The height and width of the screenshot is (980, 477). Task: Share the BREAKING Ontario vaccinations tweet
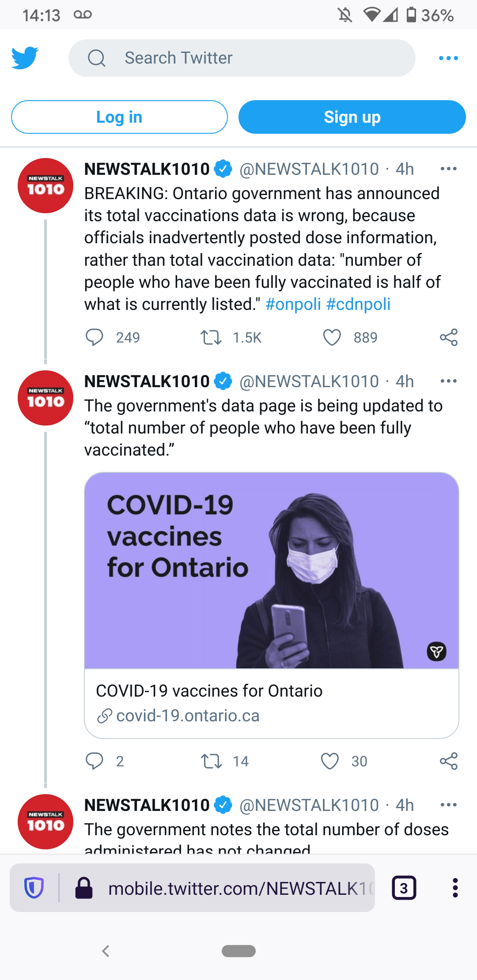pos(448,338)
